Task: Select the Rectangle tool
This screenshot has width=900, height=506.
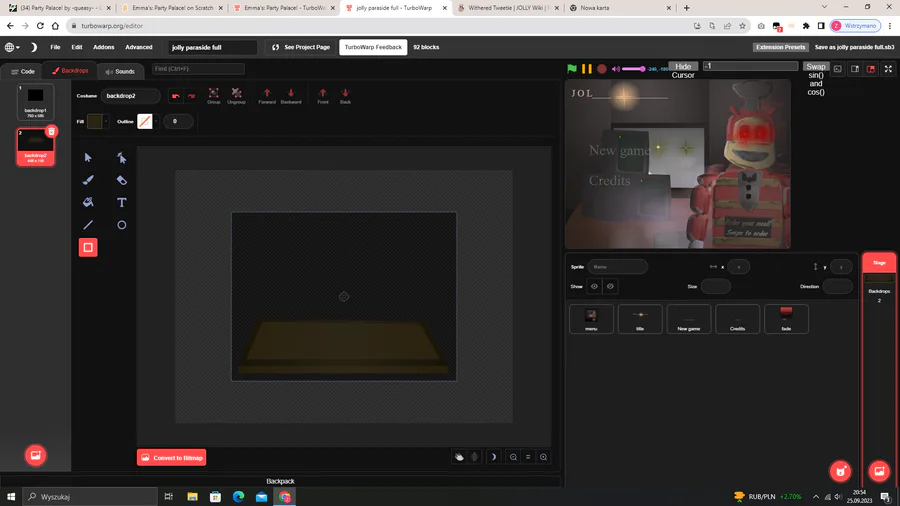Action: 88,247
